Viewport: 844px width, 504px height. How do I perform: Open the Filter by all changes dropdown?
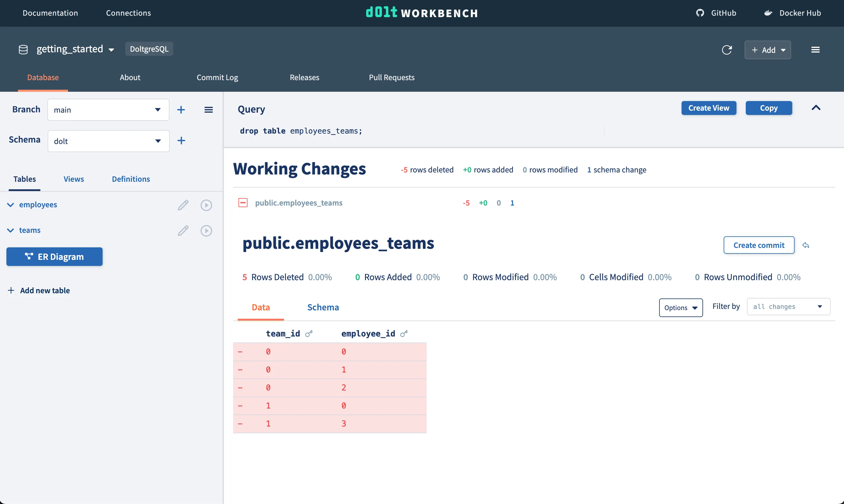[x=788, y=307]
